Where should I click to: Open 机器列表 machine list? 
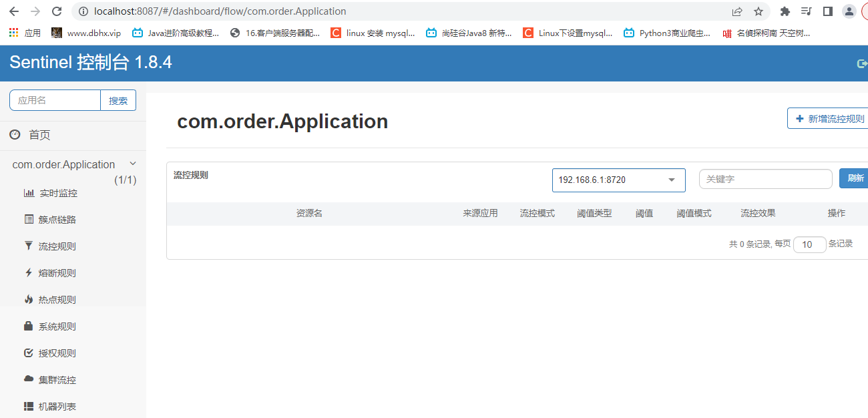tap(53, 406)
